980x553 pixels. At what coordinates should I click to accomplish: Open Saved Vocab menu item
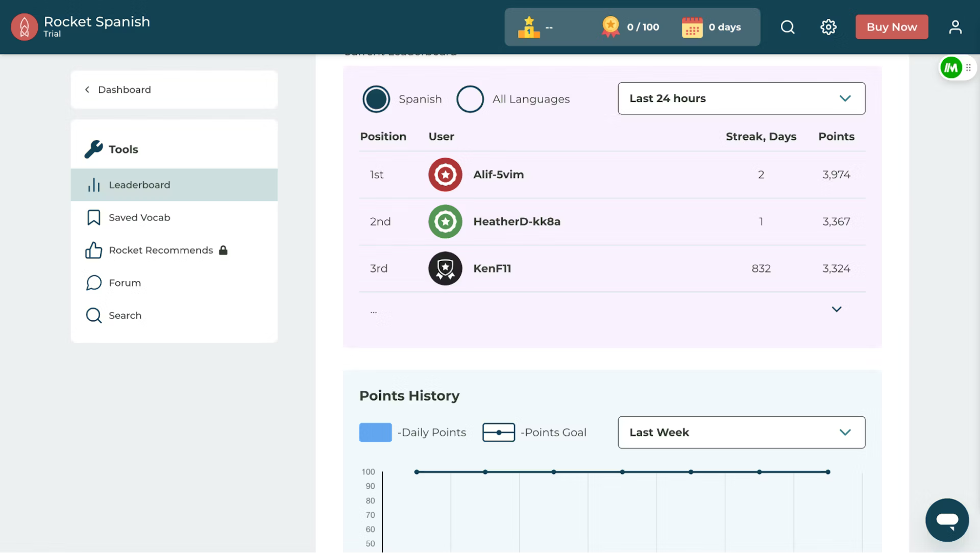coord(174,217)
